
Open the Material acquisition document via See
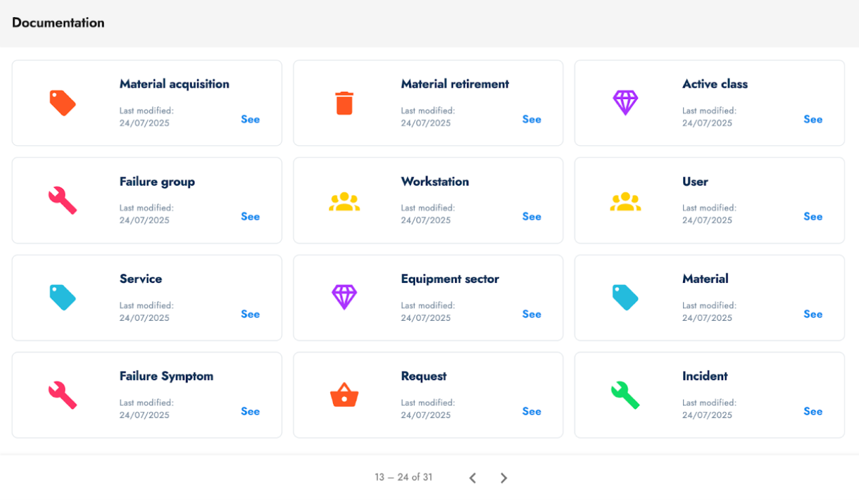250,119
